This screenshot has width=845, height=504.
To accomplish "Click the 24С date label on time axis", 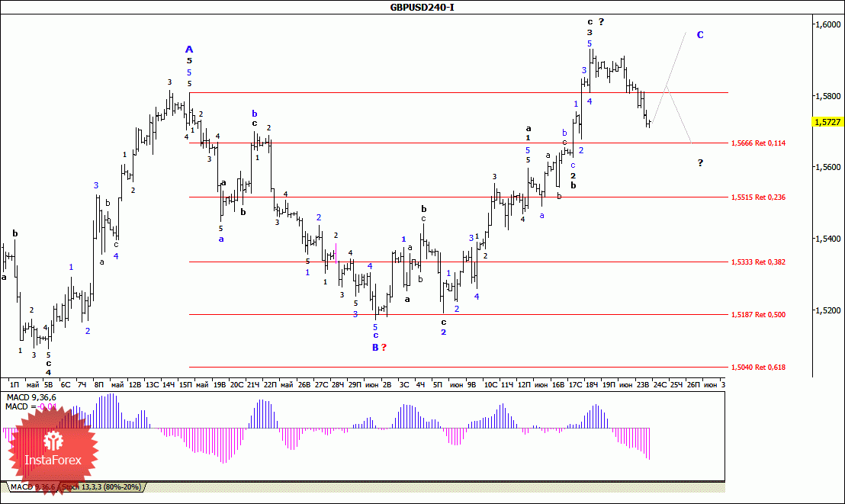I will (660, 385).
